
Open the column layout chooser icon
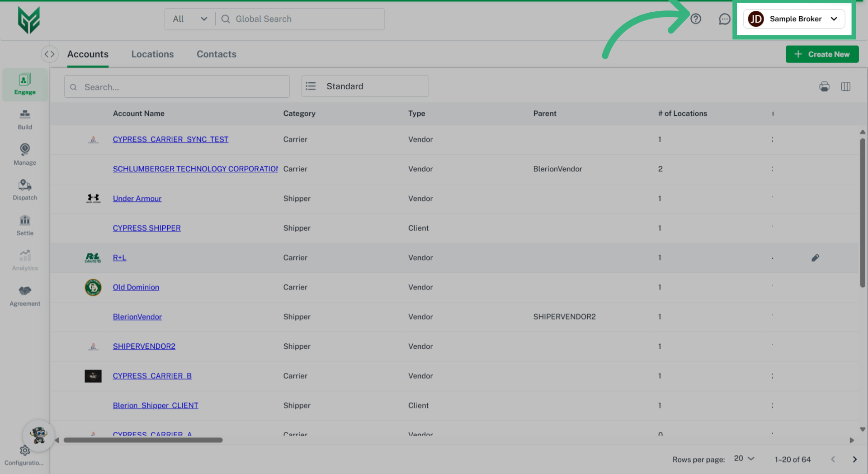[x=845, y=86]
